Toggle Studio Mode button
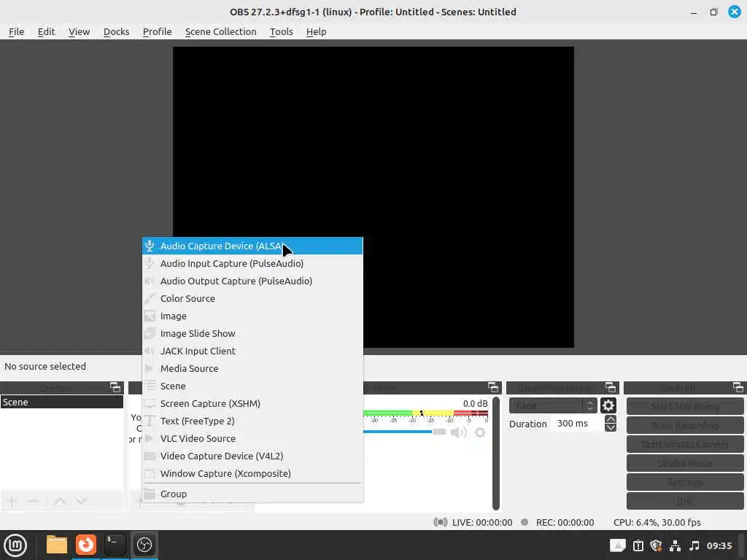 point(685,463)
